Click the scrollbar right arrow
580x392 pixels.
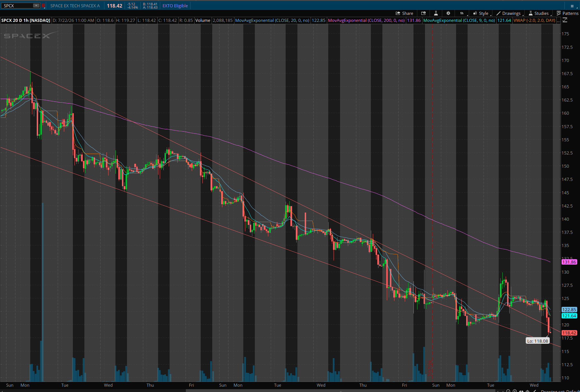(x=503, y=391)
